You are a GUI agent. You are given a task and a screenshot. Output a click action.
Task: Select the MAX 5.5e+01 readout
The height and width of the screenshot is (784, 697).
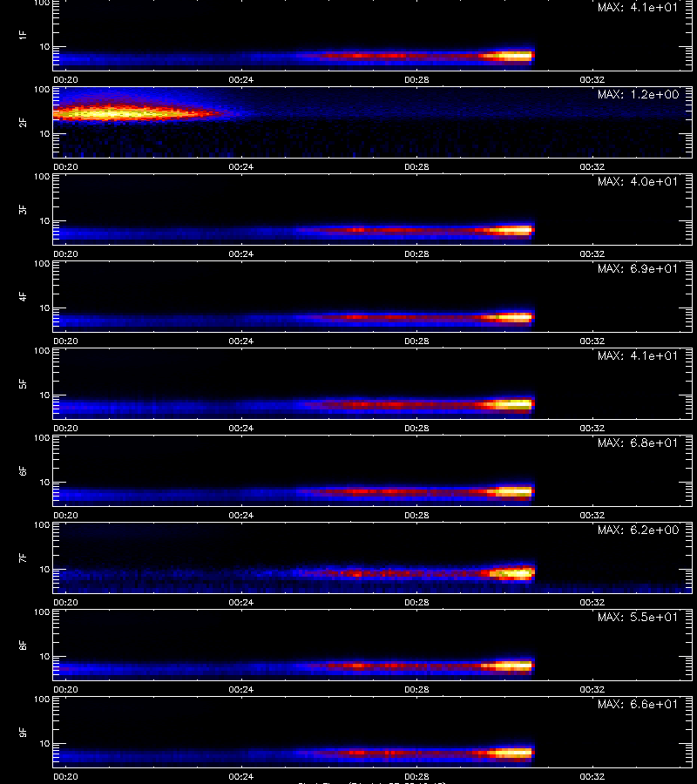[638, 617]
